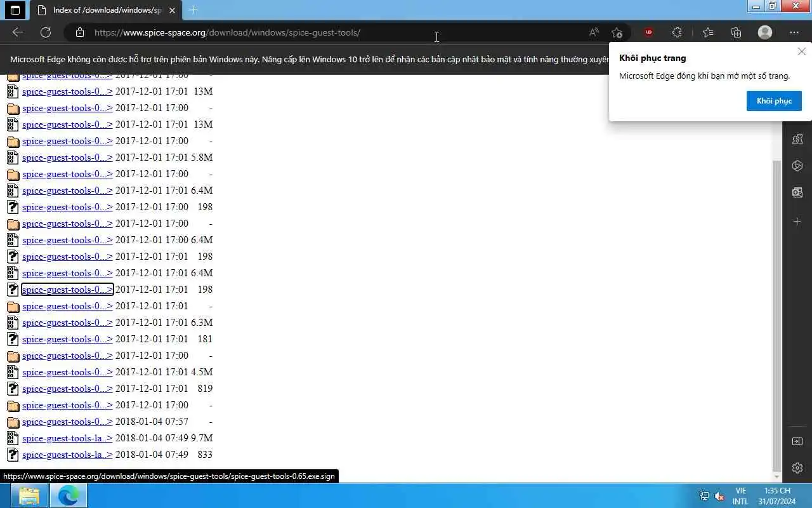This screenshot has width=812, height=508.
Task: Click the Khôi phục button
Action: [774, 101]
